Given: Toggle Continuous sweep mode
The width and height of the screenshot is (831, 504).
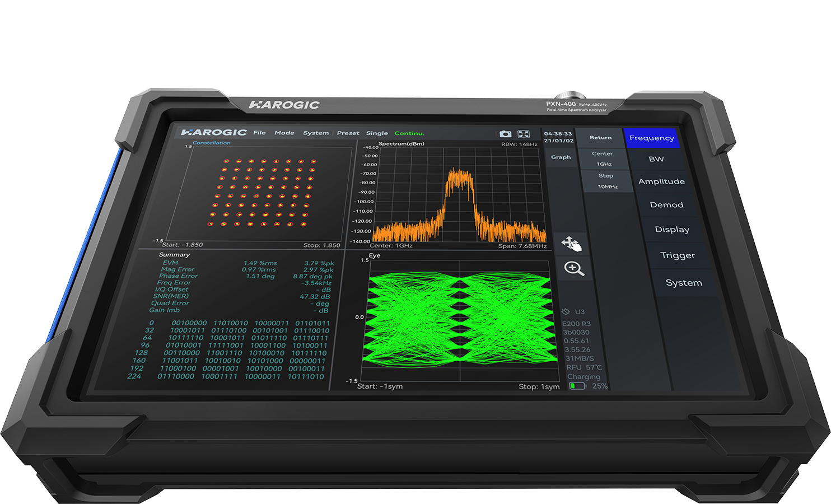Looking at the screenshot, I should [x=409, y=133].
